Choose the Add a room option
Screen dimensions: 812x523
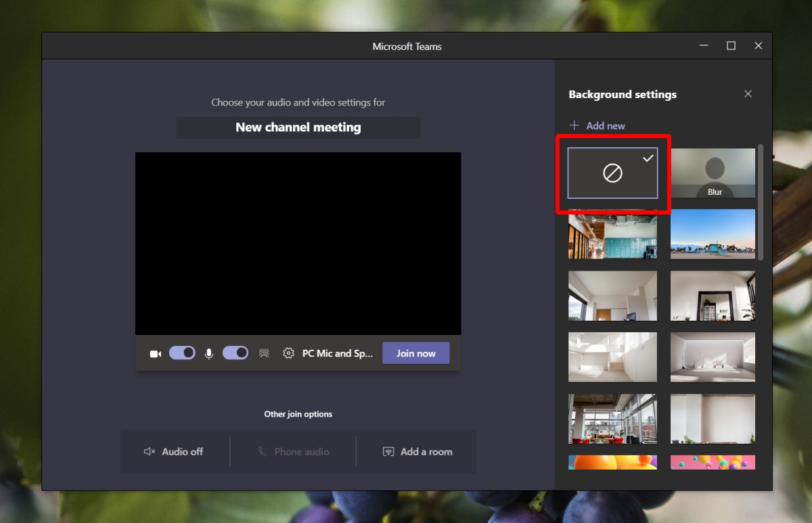tap(417, 451)
